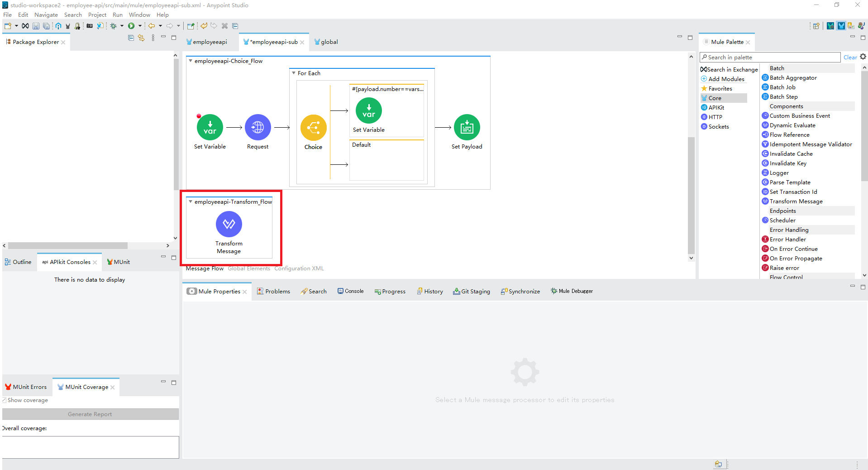
Task: Click the Set Payload component on the canvas
Action: (x=467, y=127)
